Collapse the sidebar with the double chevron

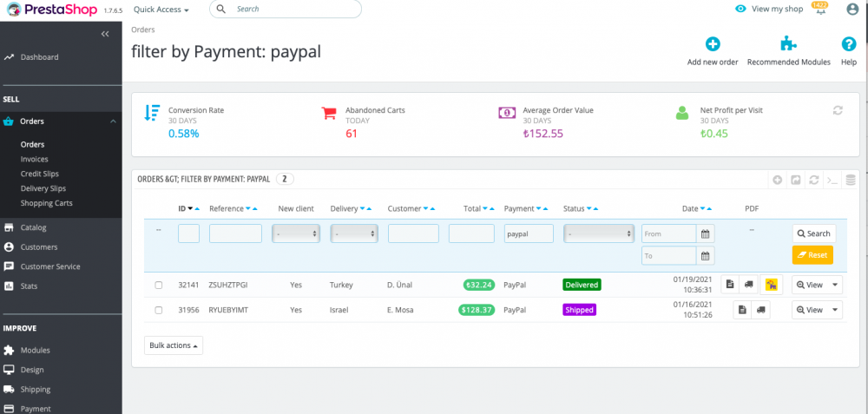click(105, 34)
